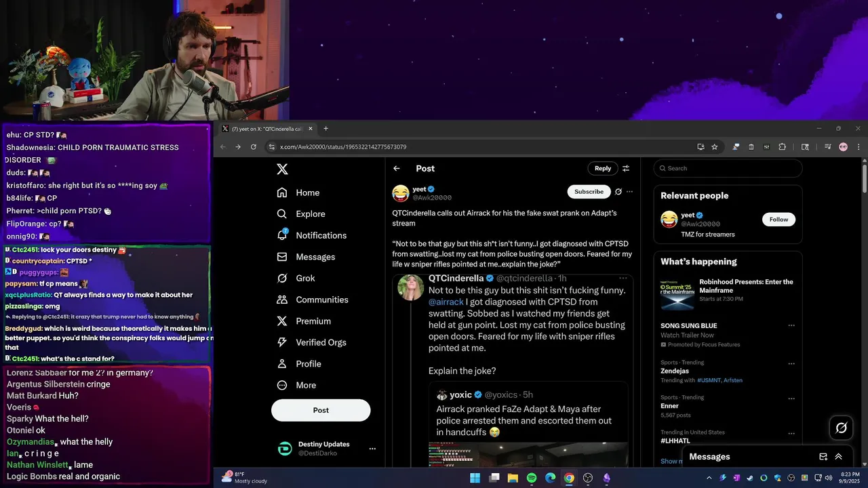This screenshot has width=868, height=488.
Task: Bookmark this page with the star
Action: coord(714,147)
